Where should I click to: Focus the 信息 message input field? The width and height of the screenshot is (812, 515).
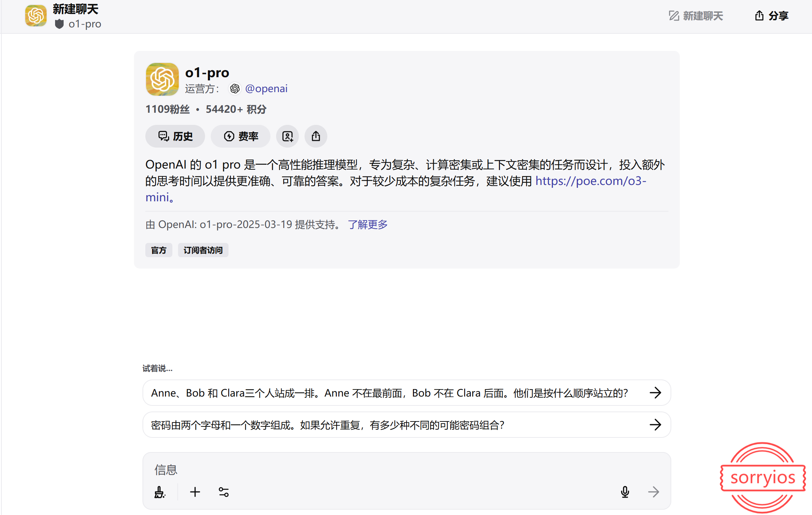point(407,470)
